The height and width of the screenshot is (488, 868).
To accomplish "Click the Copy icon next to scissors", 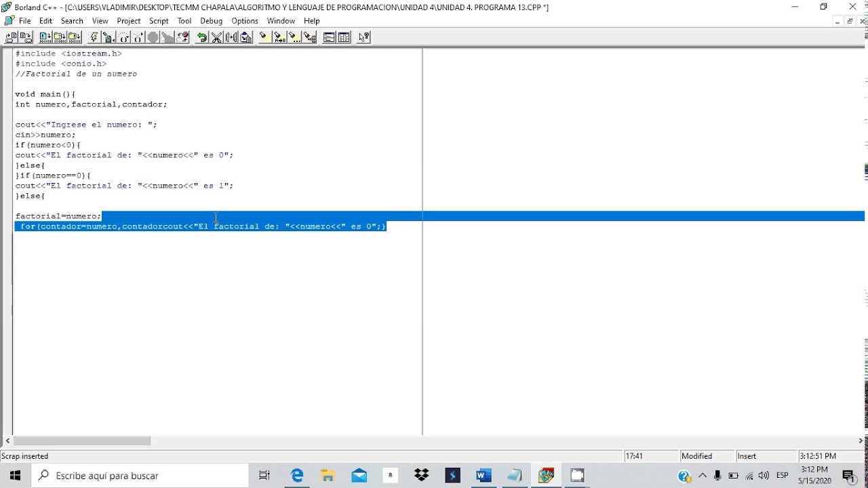I will [231, 37].
